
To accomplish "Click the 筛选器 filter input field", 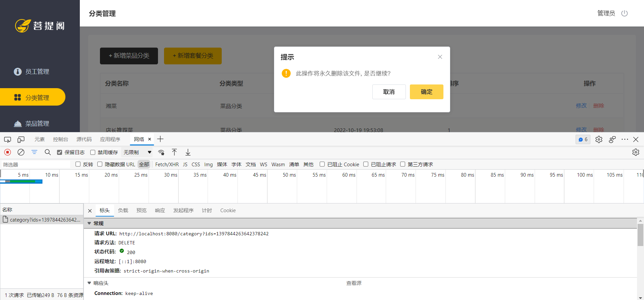I will coord(36,165).
